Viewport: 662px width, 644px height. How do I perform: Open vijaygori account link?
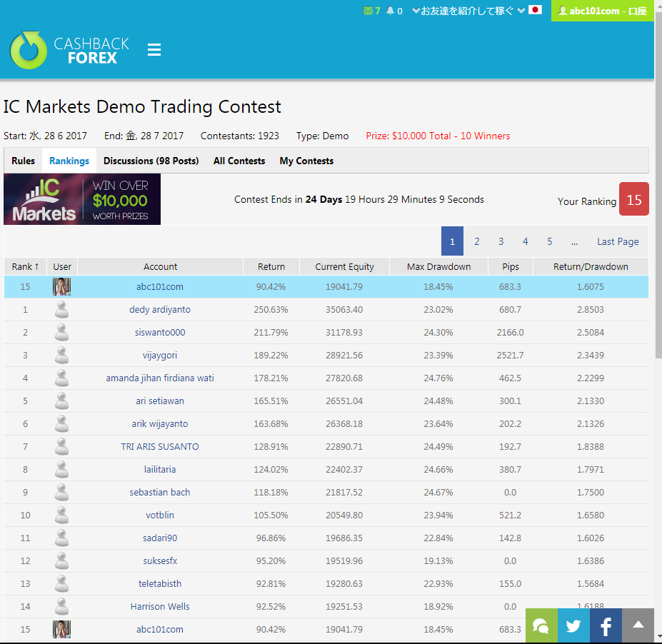tap(160, 355)
